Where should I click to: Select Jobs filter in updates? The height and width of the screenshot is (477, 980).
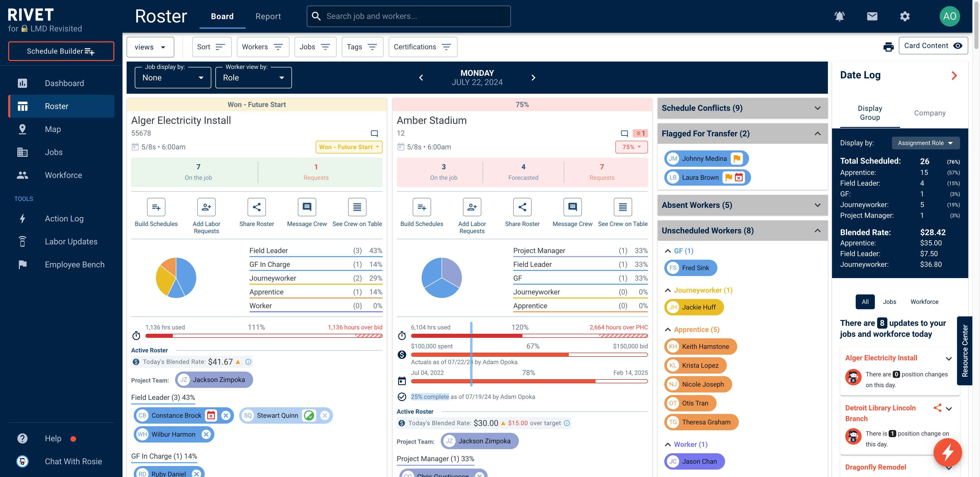click(x=889, y=302)
